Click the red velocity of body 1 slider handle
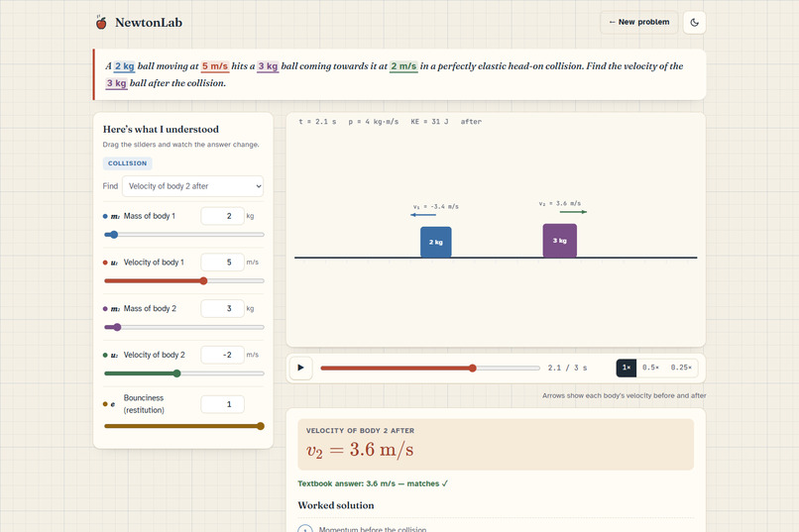Image resolution: width=799 pixels, height=532 pixels. [x=203, y=281]
